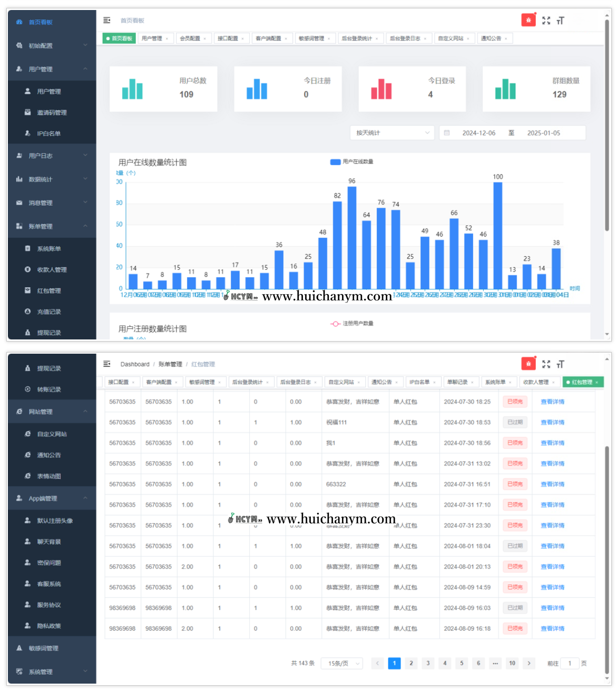Open 默认注册头像 in the sidebar
Image resolution: width=616 pixels, height=691 pixels.
[x=55, y=521]
